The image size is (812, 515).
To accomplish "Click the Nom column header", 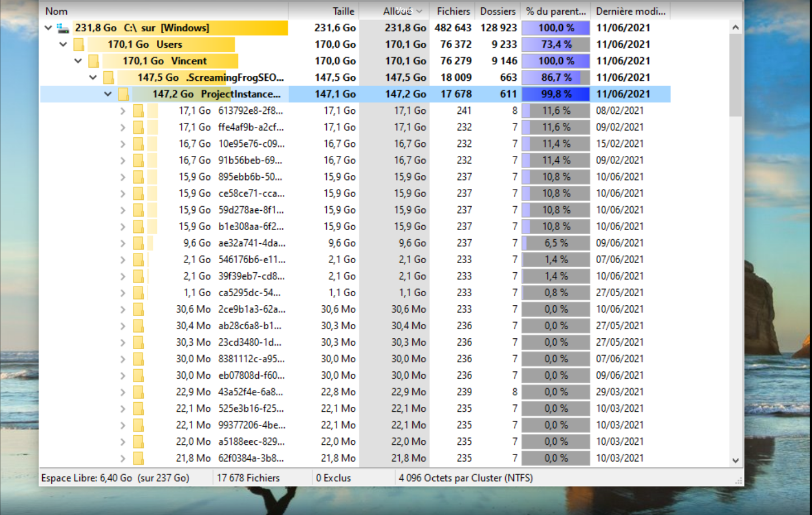I will pos(56,11).
